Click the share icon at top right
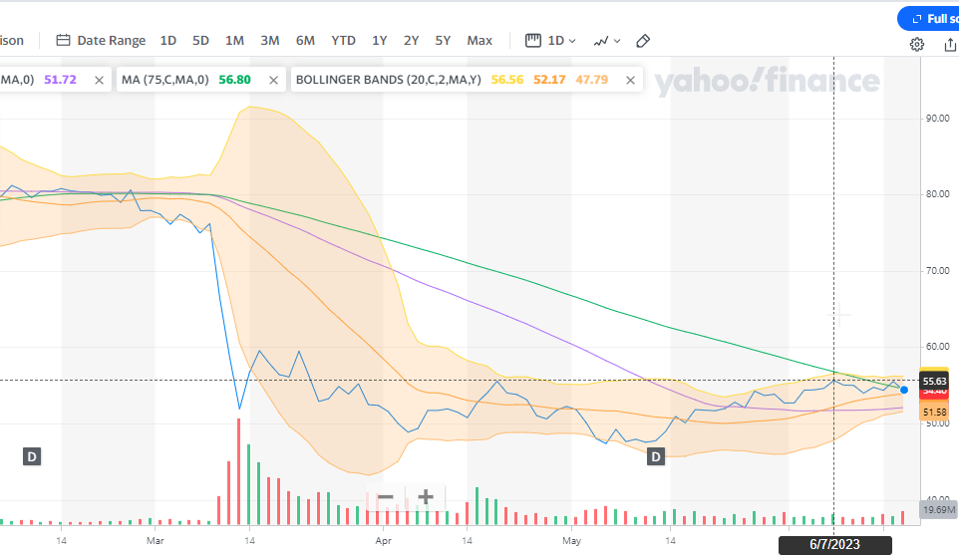 949,44
